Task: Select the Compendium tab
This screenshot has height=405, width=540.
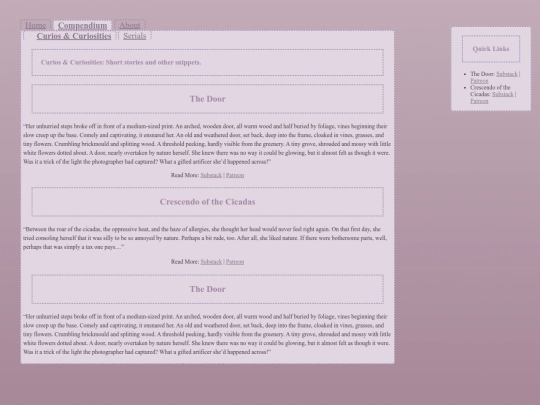Action: pos(82,25)
